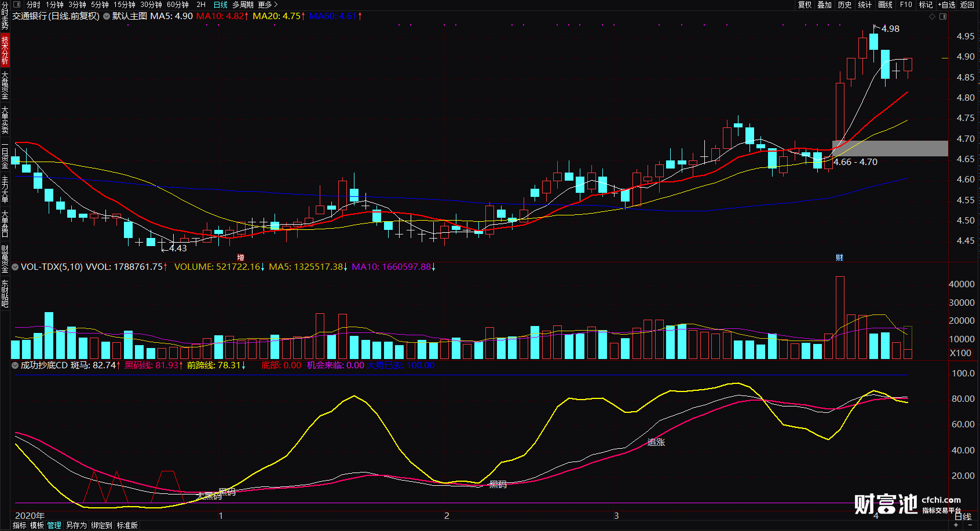Click the MA10: 4.82 indicator value

pyautogui.click(x=222, y=16)
